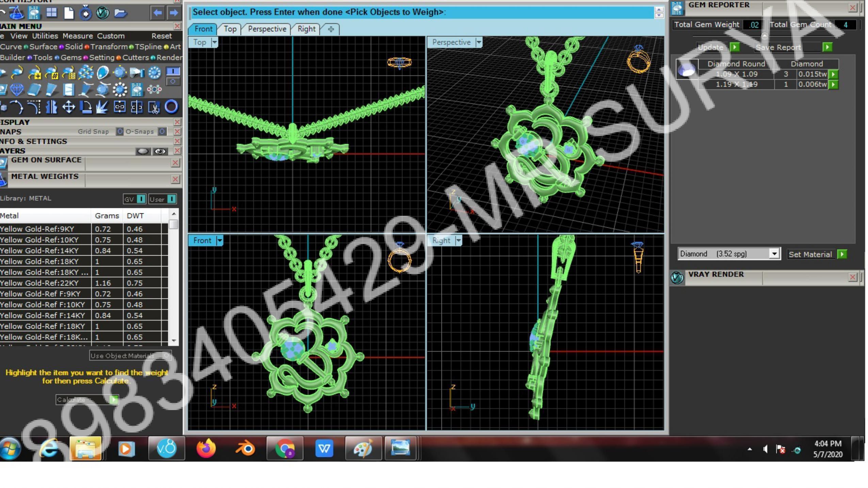This screenshot has width=868, height=488.
Task: Switch to the Perspective viewport tab
Action: point(267,29)
